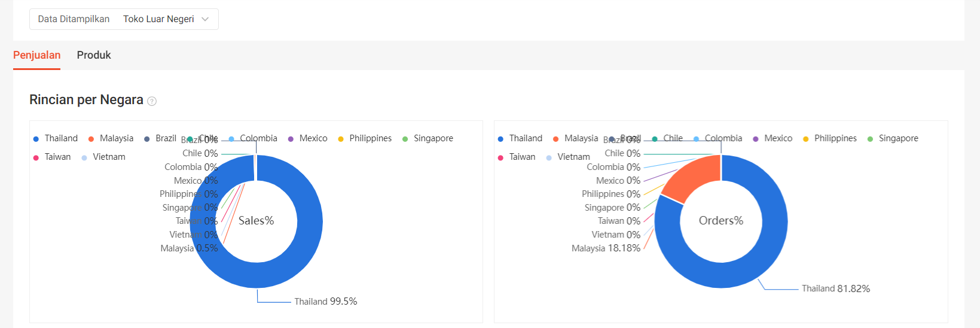Click the "Mexico 0%" label in Orders chart
The image size is (980, 328).
click(x=618, y=180)
